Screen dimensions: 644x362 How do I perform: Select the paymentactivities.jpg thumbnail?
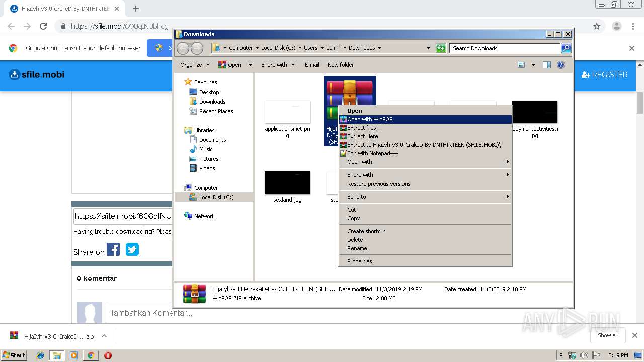tap(535, 112)
